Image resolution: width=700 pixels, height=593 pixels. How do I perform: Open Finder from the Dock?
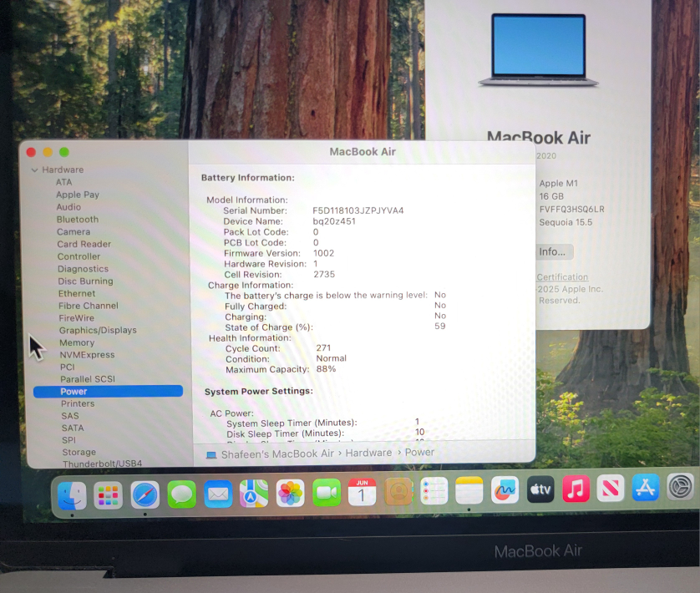(72, 495)
